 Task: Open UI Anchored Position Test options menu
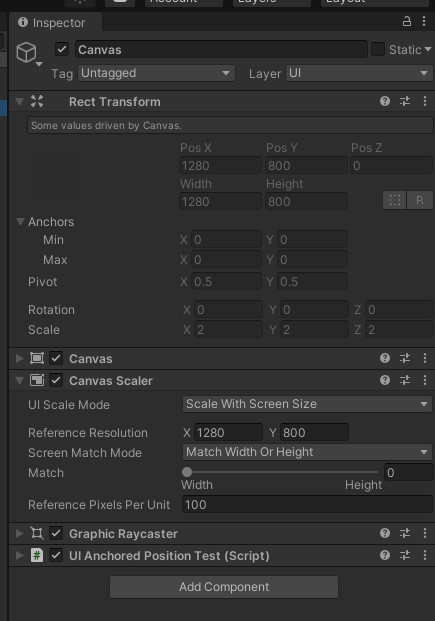425,555
